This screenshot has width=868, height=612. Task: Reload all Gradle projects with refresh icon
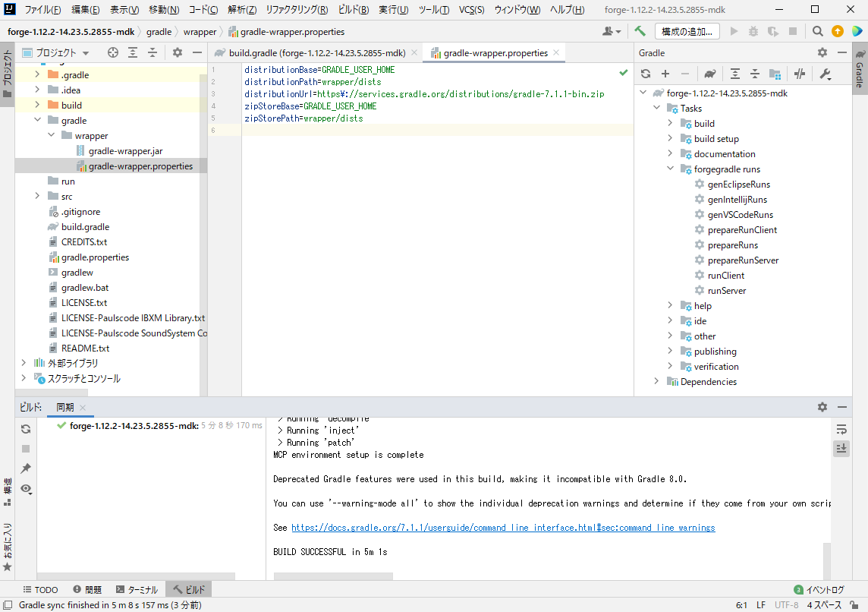coord(646,74)
